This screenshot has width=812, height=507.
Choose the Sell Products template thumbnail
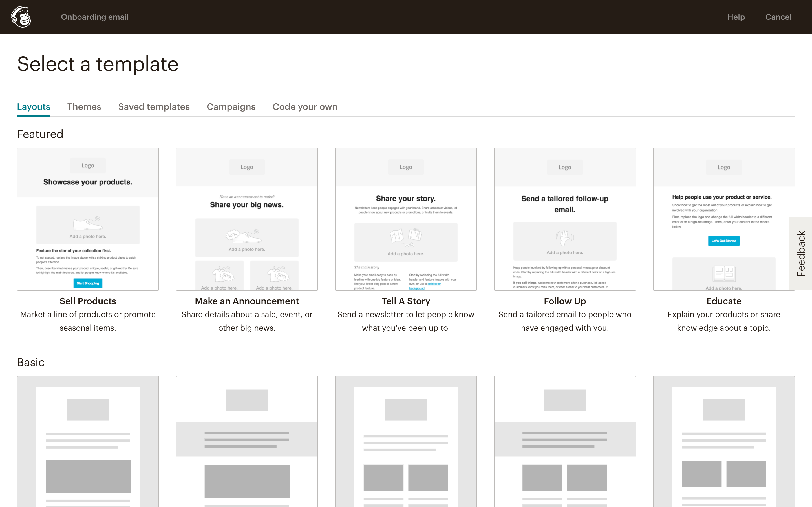coord(88,219)
